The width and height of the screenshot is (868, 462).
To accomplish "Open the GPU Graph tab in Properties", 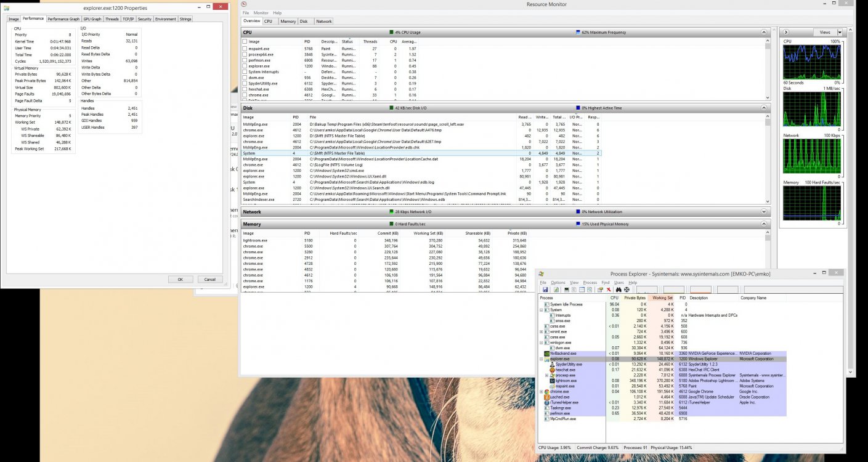I will (92, 19).
